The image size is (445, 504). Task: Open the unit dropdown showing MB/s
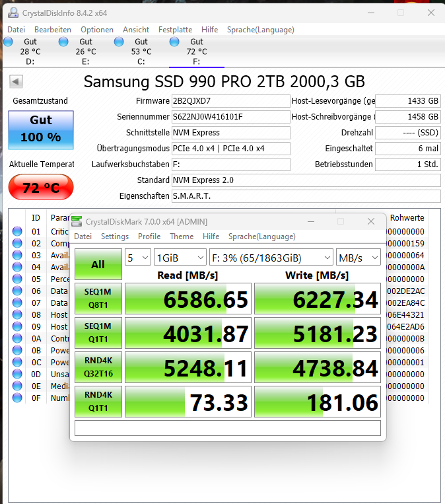click(359, 258)
